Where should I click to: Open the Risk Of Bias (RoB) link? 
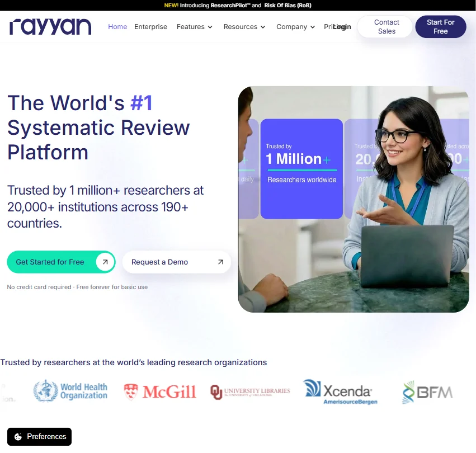pyautogui.click(x=288, y=6)
